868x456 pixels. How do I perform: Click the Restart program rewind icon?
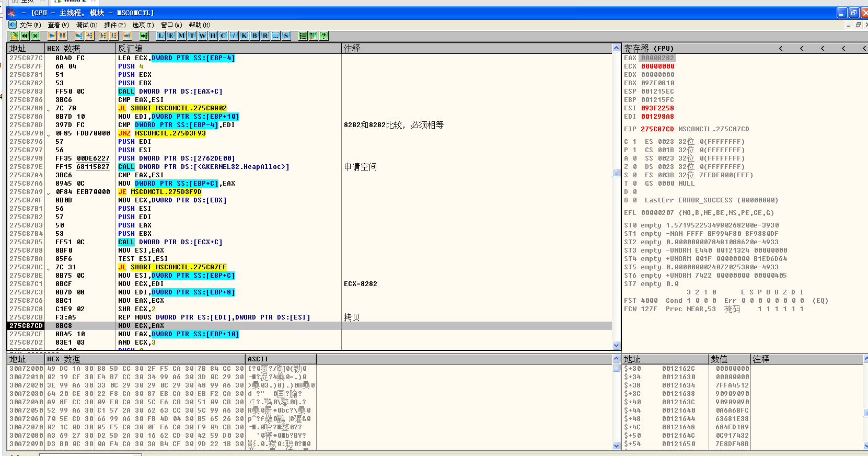(x=25, y=36)
